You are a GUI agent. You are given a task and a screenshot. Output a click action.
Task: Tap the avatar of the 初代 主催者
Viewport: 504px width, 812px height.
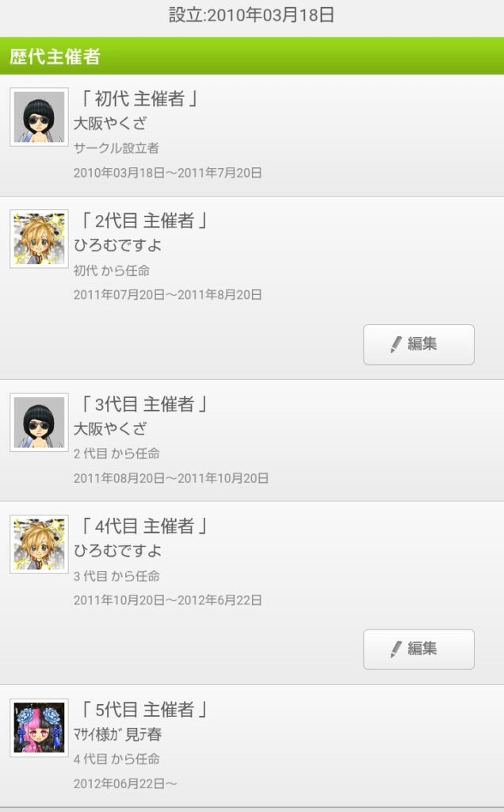(x=39, y=117)
